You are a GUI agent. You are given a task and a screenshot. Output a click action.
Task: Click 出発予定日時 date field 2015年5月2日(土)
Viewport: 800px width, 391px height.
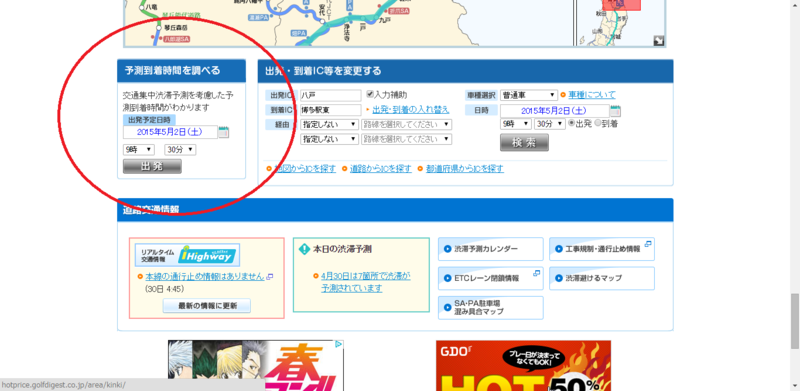(170, 132)
